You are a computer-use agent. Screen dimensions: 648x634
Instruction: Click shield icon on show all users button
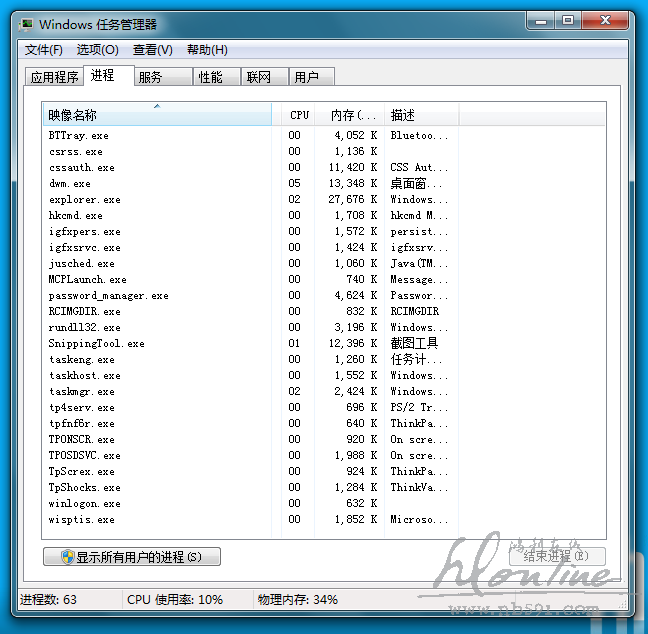tap(67, 557)
